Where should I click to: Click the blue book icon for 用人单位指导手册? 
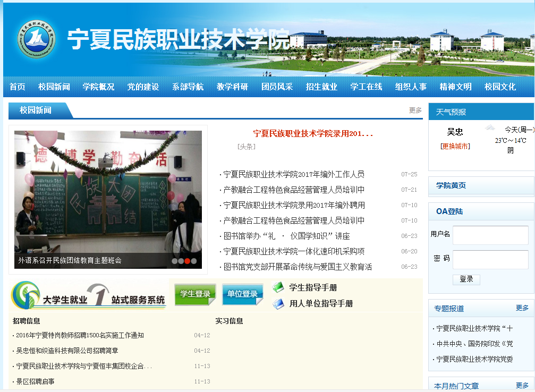[x=278, y=304]
